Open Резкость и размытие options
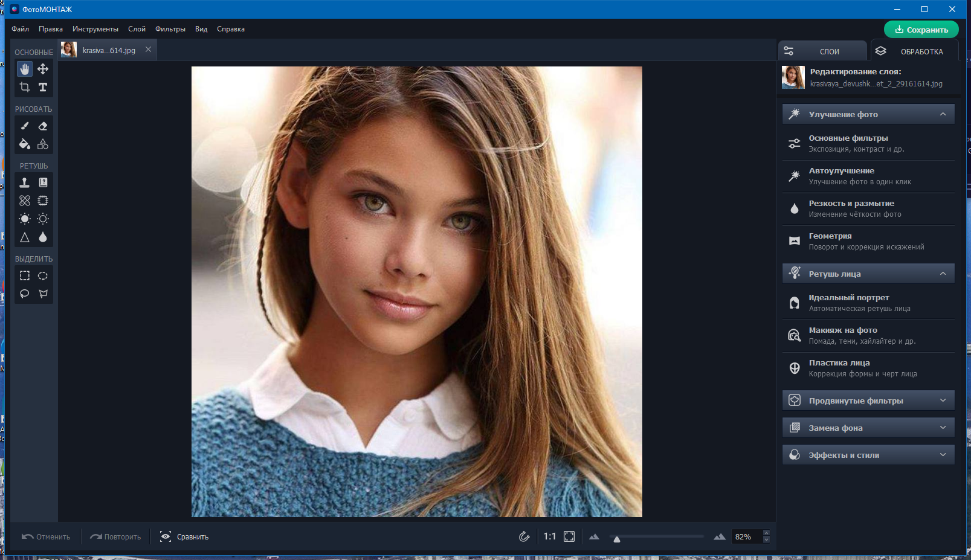 click(x=868, y=209)
